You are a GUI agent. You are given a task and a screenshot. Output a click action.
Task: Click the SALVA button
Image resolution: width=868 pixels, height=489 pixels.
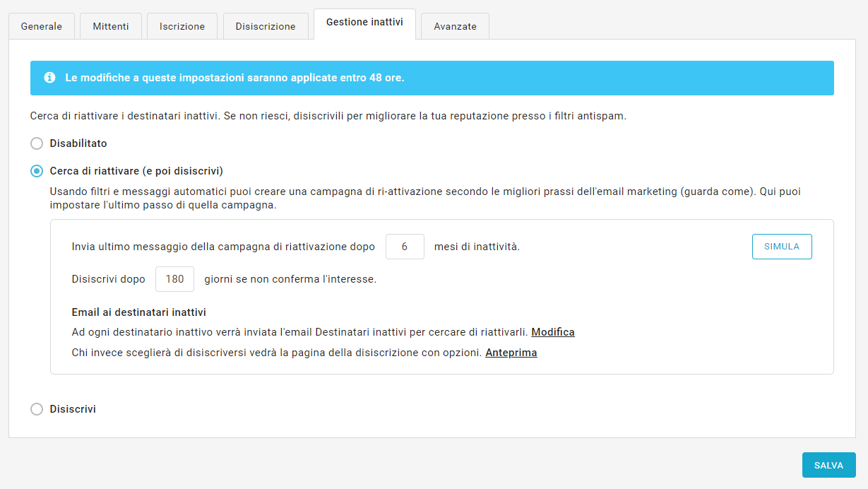pos(828,466)
